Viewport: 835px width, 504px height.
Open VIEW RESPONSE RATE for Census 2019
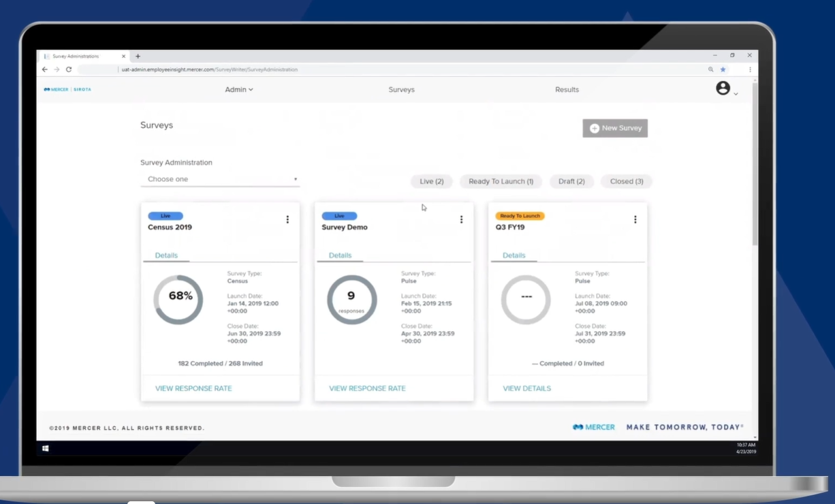[193, 388]
